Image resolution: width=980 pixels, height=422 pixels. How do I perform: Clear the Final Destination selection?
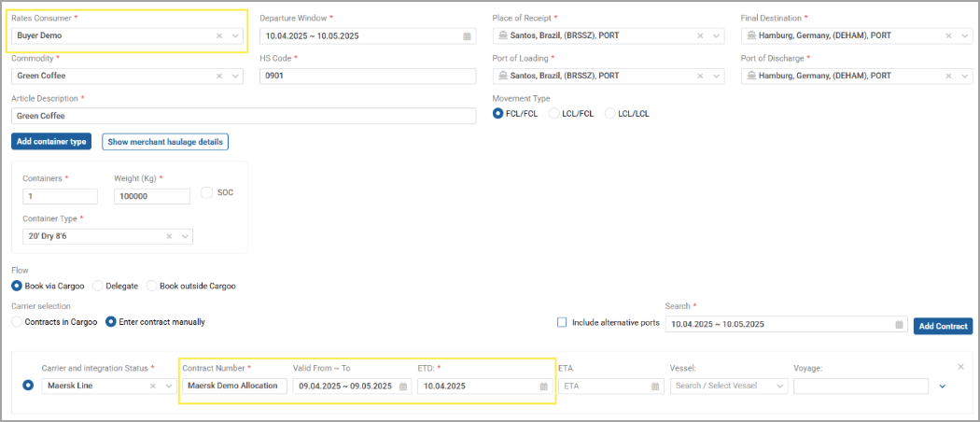(949, 35)
